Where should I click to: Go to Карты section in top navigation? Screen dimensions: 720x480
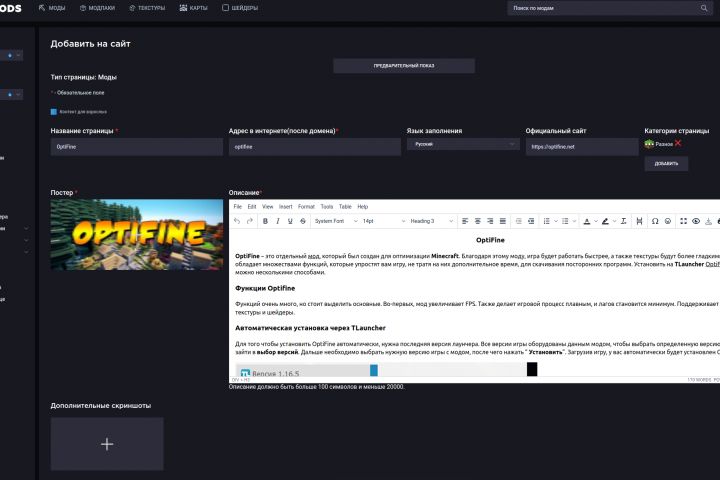pyautogui.click(x=193, y=8)
